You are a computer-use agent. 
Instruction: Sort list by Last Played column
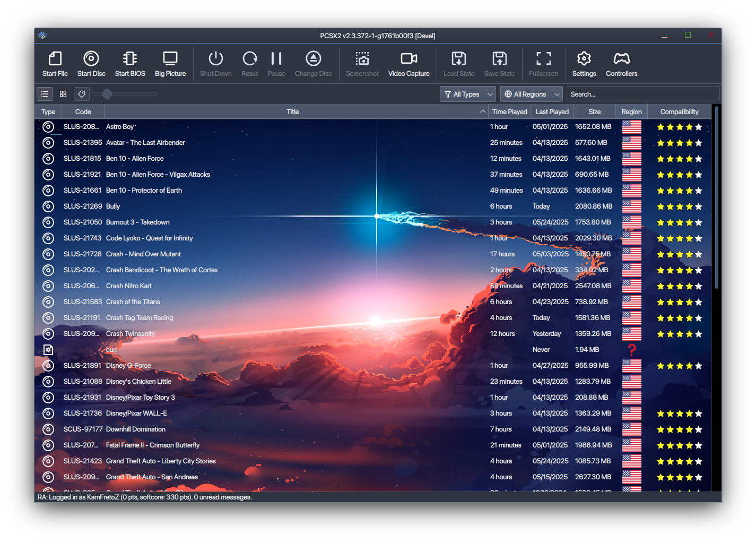tap(552, 112)
